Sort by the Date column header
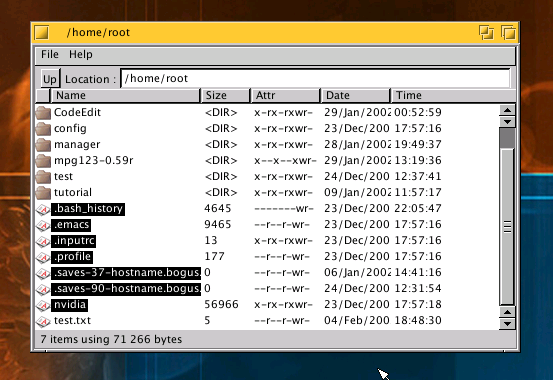Image resolution: width=553 pixels, height=380 pixels. [x=355, y=95]
